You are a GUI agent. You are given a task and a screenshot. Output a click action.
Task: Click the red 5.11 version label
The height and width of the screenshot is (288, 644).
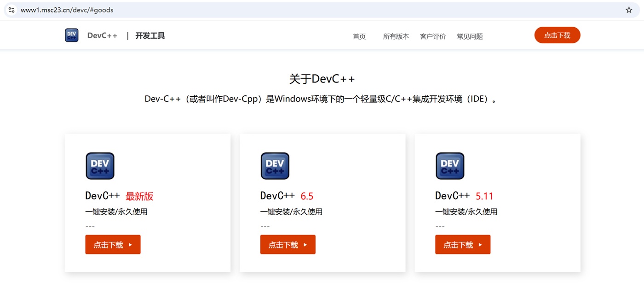click(x=484, y=196)
